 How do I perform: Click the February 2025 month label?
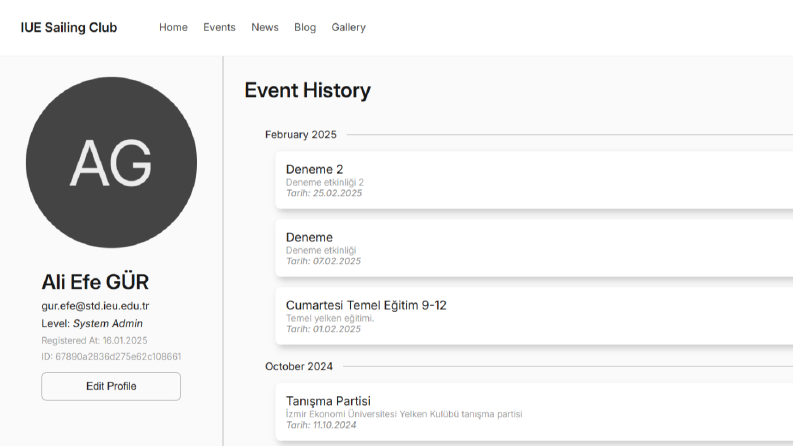300,135
